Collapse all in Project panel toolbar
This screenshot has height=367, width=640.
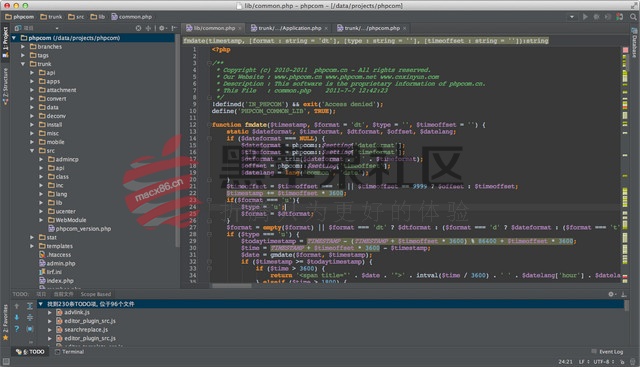click(x=148, y=28)
